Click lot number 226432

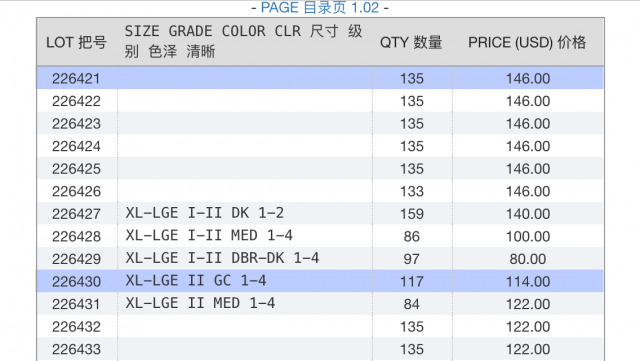[x=76, y=326]
